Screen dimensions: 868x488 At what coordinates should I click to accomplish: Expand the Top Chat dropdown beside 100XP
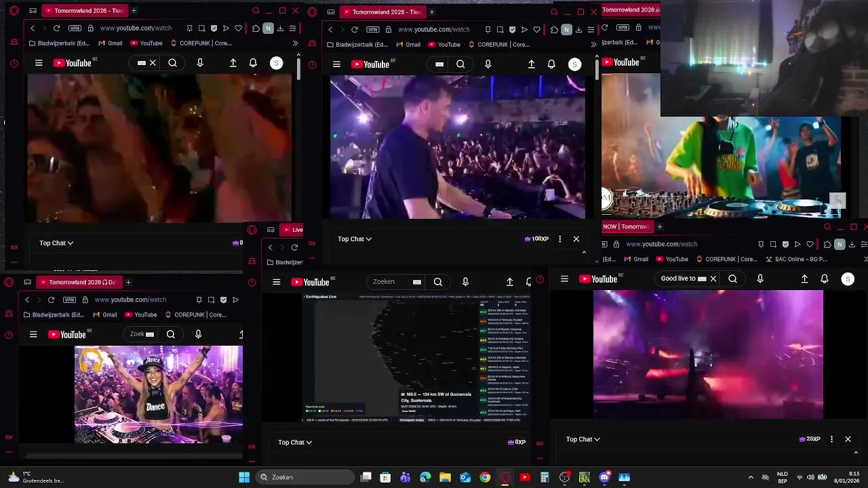(x=355, y=239)
